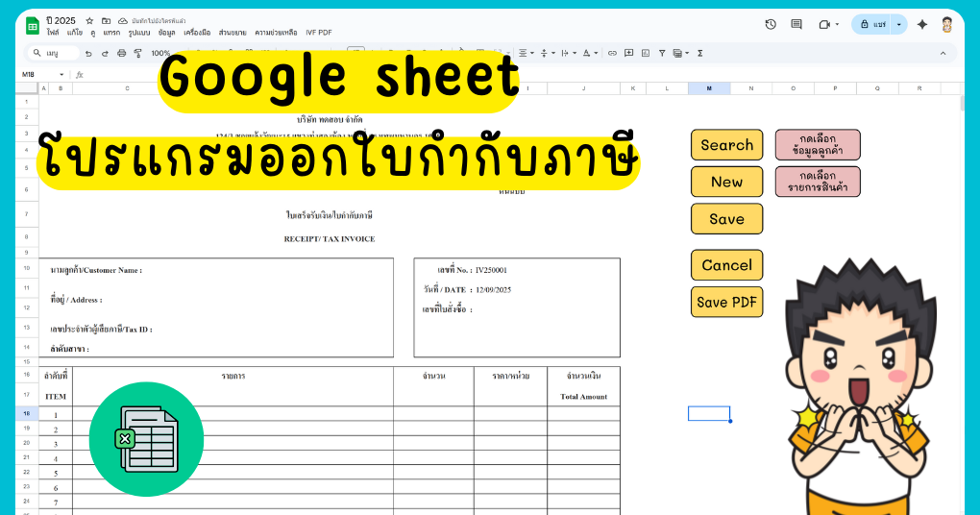
Task: Open the arrow beside แชร์ button
Action: 898,24
